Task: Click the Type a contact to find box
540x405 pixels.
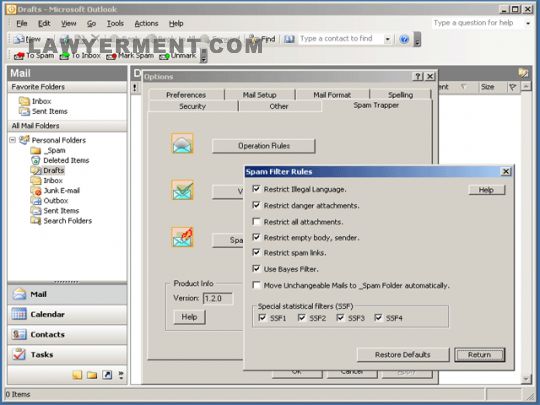Action: (341, 39)
